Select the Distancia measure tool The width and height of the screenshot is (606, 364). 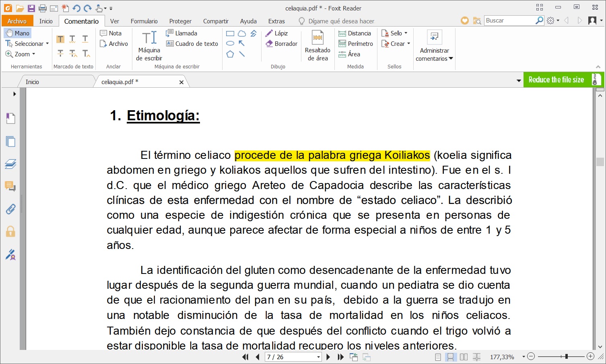(355, 33)
